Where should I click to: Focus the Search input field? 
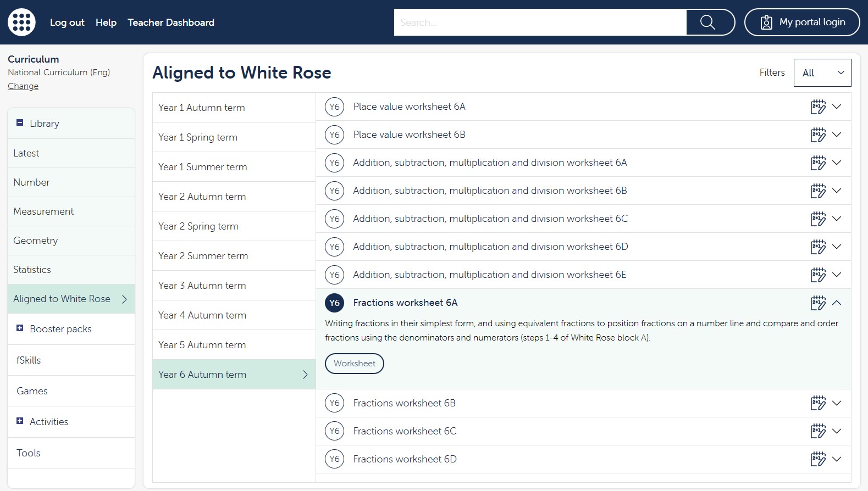point(540,22)
